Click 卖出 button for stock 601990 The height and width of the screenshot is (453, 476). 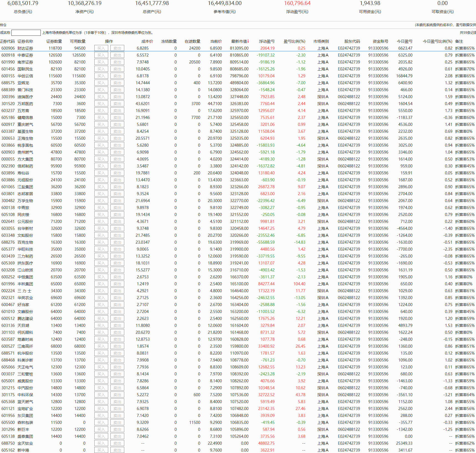(117, 62)
